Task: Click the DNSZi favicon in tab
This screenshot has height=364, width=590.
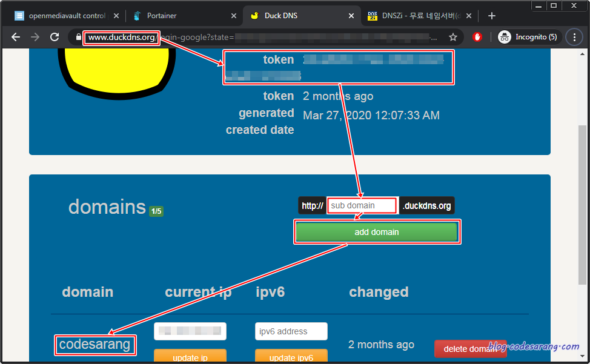Action: pos(372,16)
